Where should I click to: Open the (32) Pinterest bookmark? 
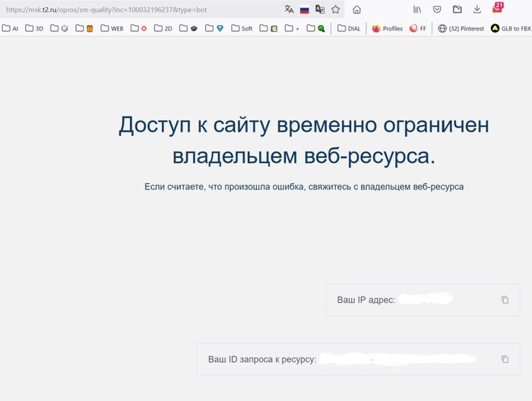tap(461, 28)
